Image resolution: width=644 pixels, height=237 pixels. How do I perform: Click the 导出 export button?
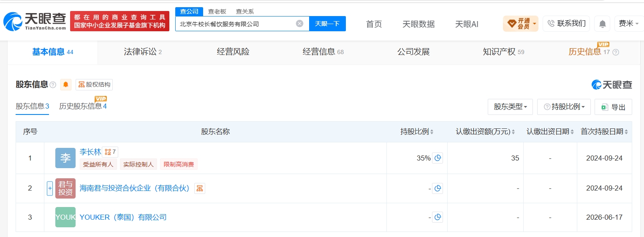click(613, 107)
